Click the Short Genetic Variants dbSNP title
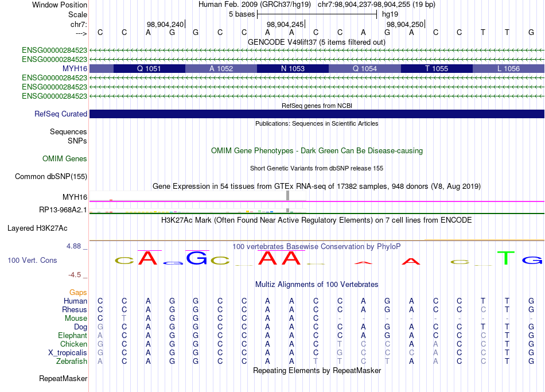Viewport: 545px width, 392px height. (317, 168)
